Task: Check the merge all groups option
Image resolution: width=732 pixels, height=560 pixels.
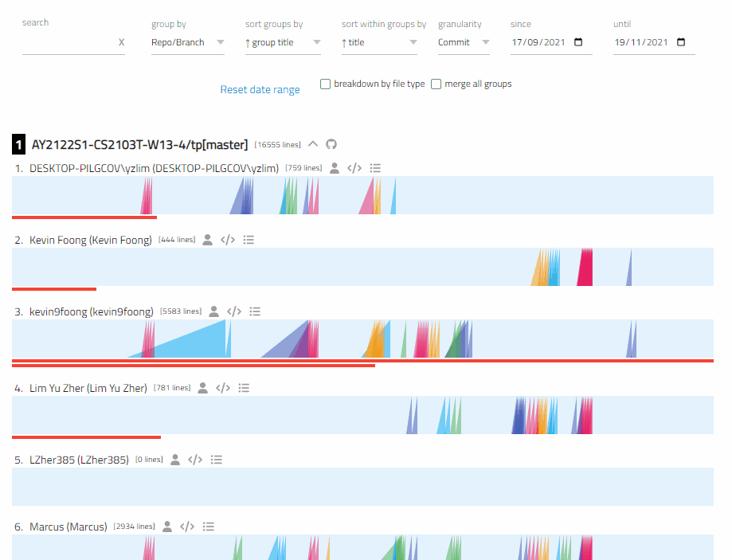Action: point(436,84)
